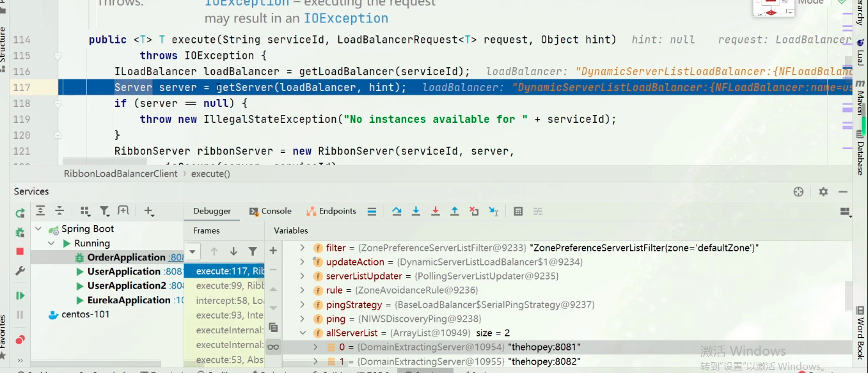Viewport: 868px width, 373px height.
Task: Switch to the Endpoints tab
Action: pos(331,211)
